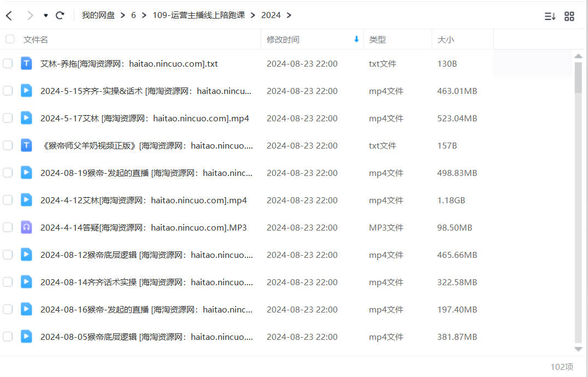Click the video icon of 2024-4-12艾林
588x377 pixels.
(26, 200)
